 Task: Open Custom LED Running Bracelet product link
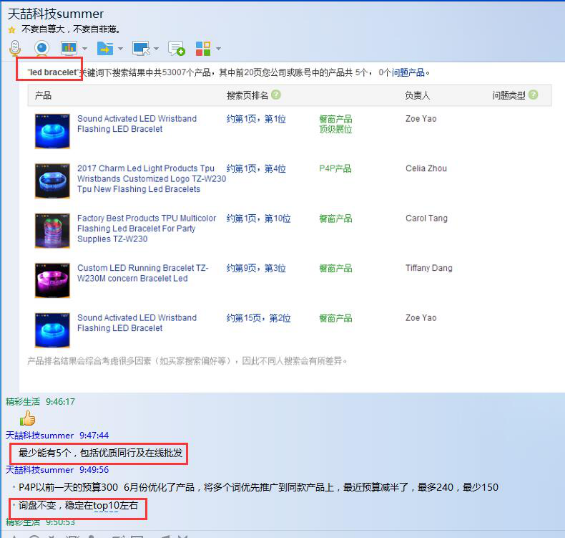pos(143,273)
